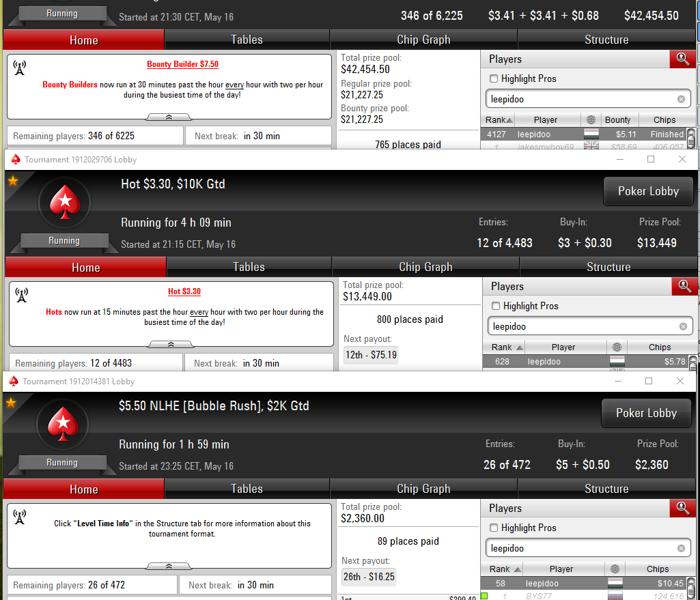Open Tables tab in Bounty Builder window
The image size is (700, 600).
247,40
